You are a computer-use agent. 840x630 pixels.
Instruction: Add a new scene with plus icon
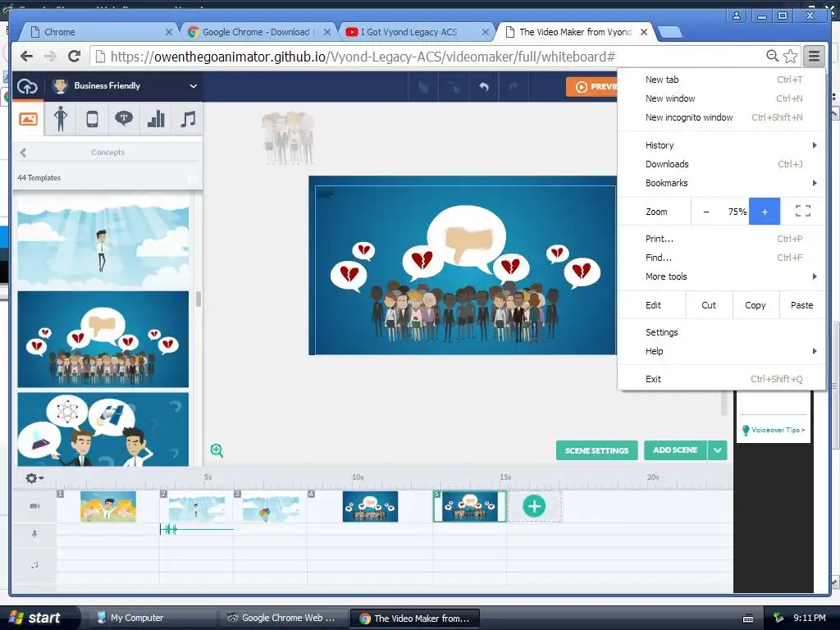tap(534, 506)
